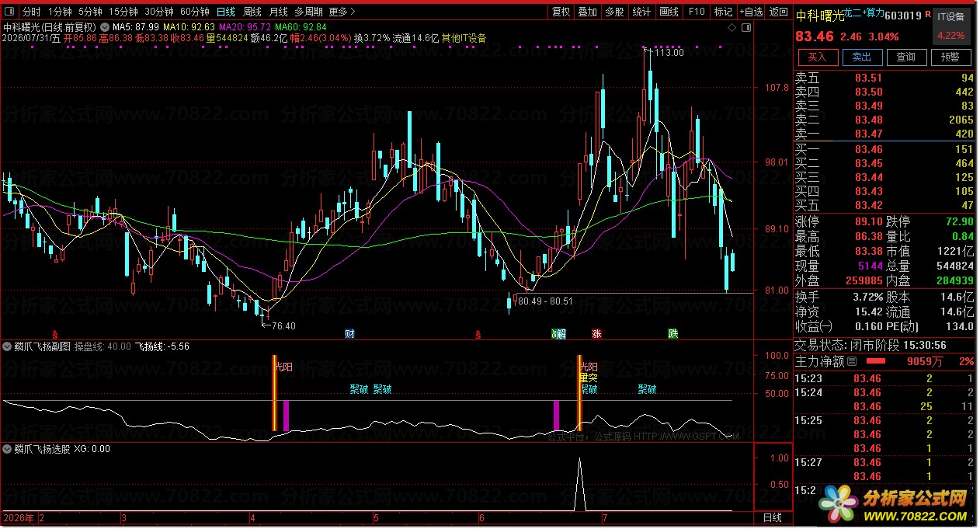Select the 买一 83.46 order row
Viewport: 980px width, 529px height.
pos(884,149)
